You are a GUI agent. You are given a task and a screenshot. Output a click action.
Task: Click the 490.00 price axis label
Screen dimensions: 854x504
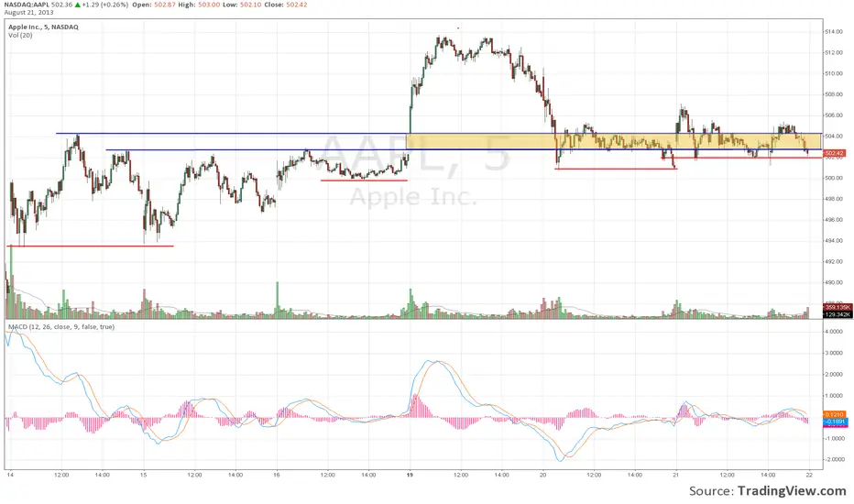coord(834,283)
